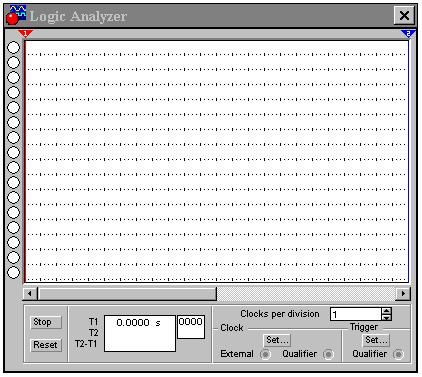This screenshot has height=377, width=422.
Task: Select the first channel terminal circle
Action: pyautogui.click(x=14, y=47)
